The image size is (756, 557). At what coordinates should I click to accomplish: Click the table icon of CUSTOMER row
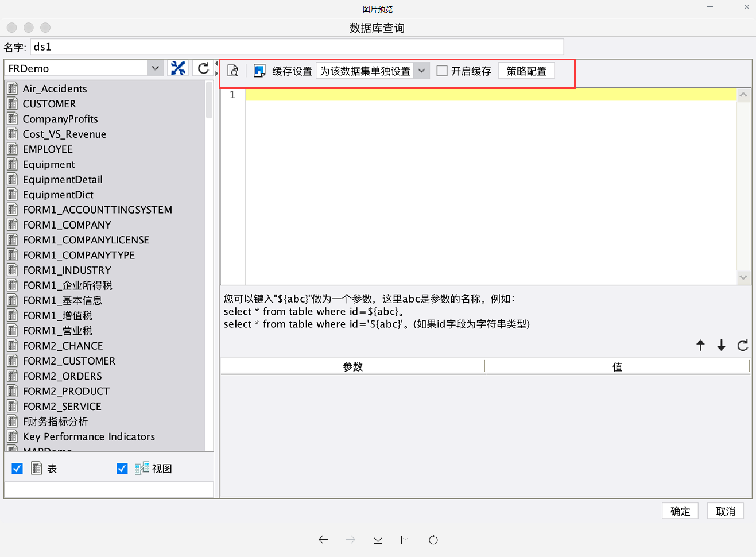coord(13,103)
